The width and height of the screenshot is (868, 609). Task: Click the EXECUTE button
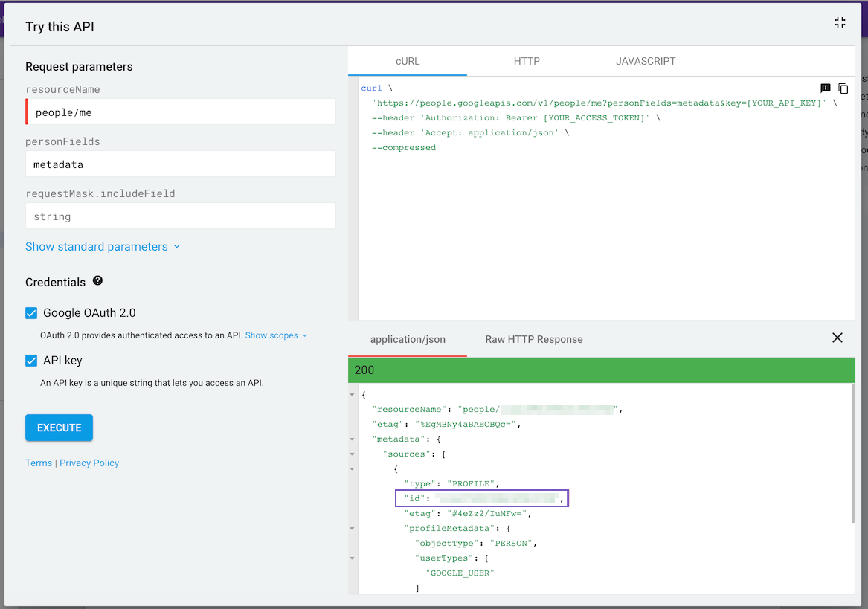pyautogui.click(x=60, y=428)
